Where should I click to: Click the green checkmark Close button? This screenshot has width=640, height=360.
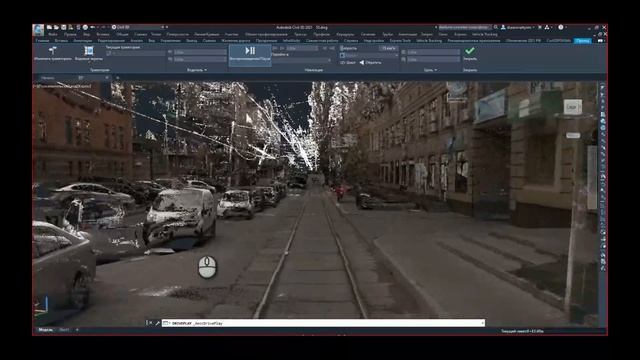(470, 51)
